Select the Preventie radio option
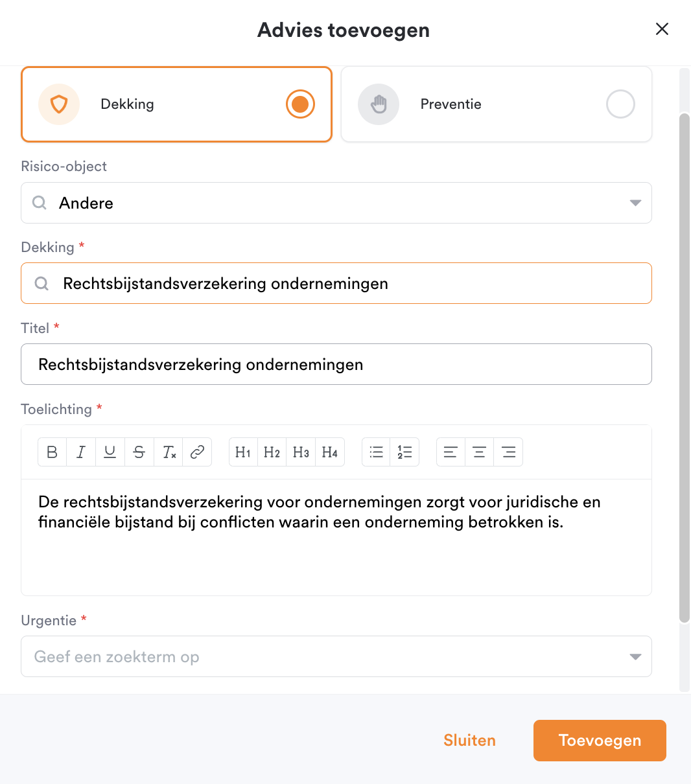Viewport: 691px width, 784px height. pos(620,104)
